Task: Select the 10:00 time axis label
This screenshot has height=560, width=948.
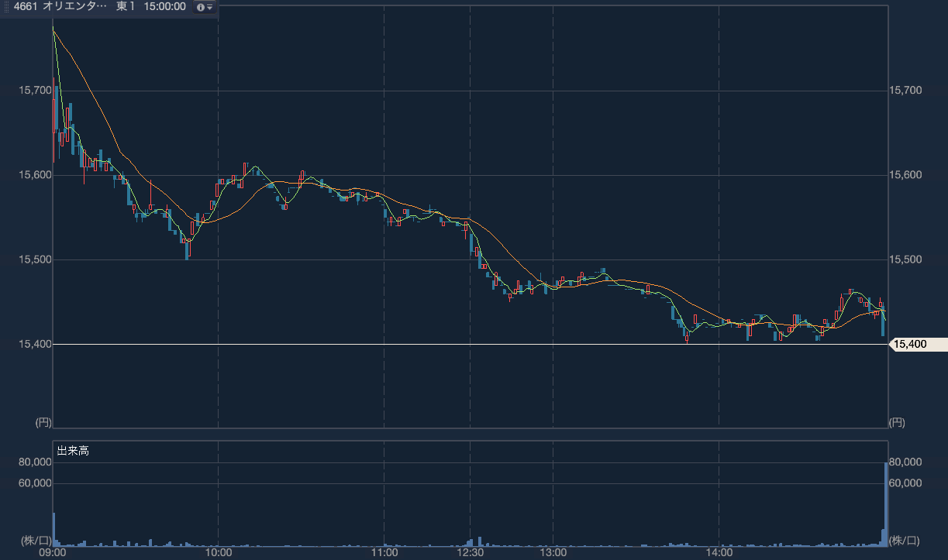Action: pyautogui.click(x=219, y=553)
